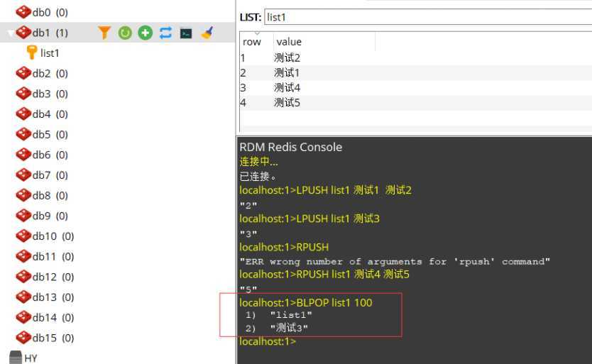This screenshot has height=364, width=592.
Task: Select HY connection label in tree
Action: 31,358
